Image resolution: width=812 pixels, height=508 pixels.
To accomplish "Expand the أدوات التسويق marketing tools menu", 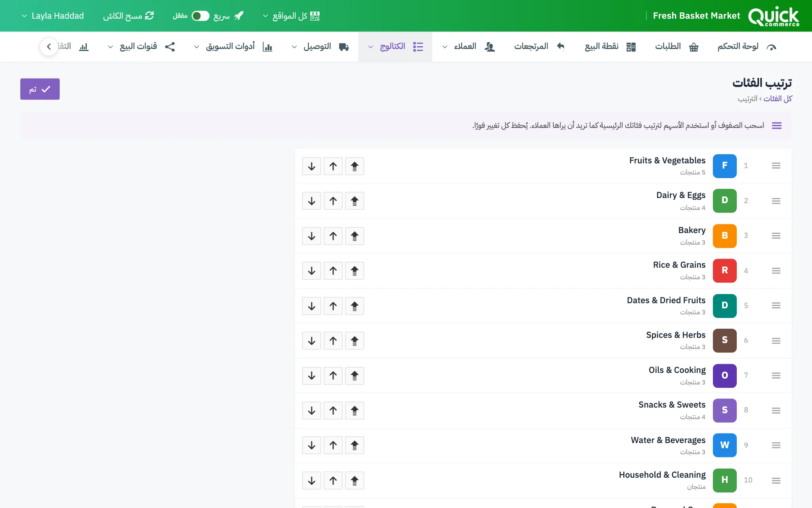I will click(x=233, y=47).
